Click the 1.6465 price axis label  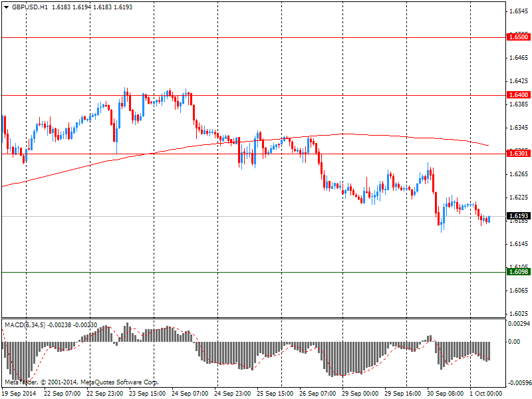click(519, 58)
